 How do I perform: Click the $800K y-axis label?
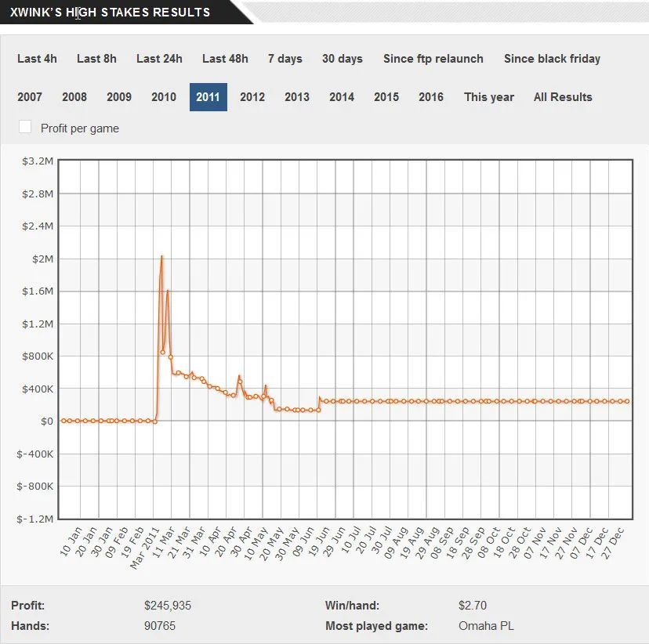[38, 356]
